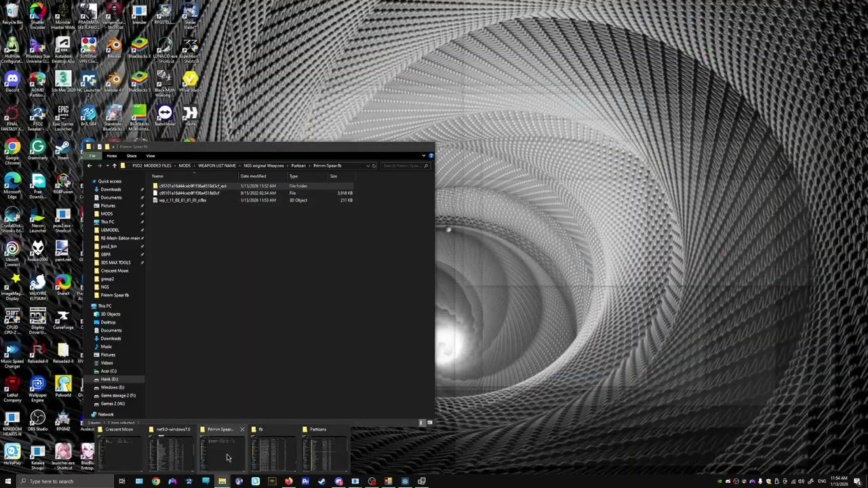Screen dimensions: 868x488
Task: Open foobar2000 desktop shortcut
Action: point(38,251)
